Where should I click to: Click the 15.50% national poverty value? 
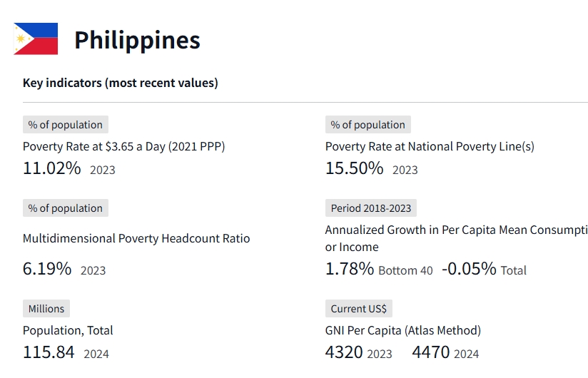(x=354, y=168)
